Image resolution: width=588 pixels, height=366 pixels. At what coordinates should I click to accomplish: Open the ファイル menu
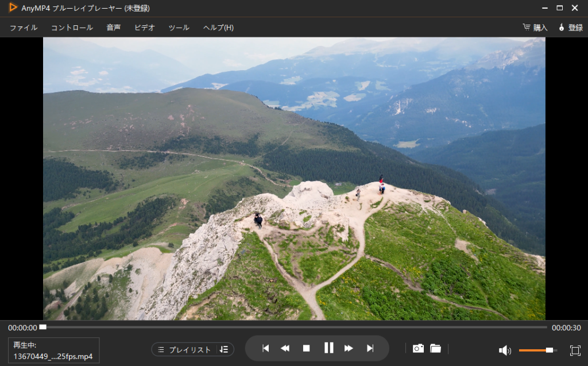24,28
